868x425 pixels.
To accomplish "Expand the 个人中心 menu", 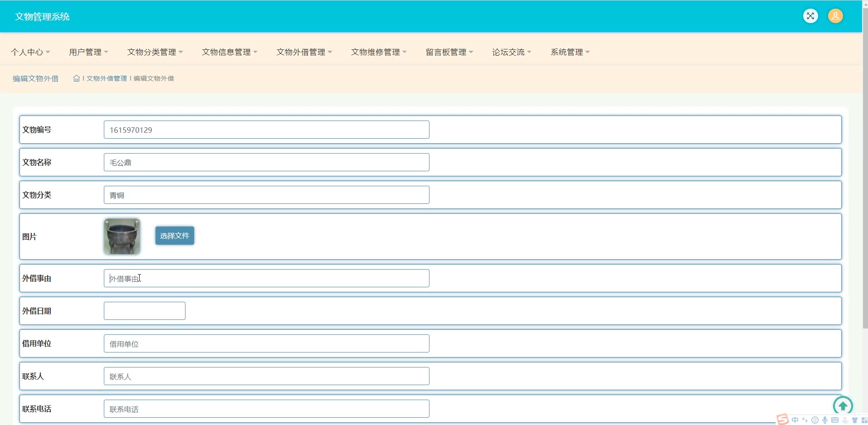I will tap(30, 52).
